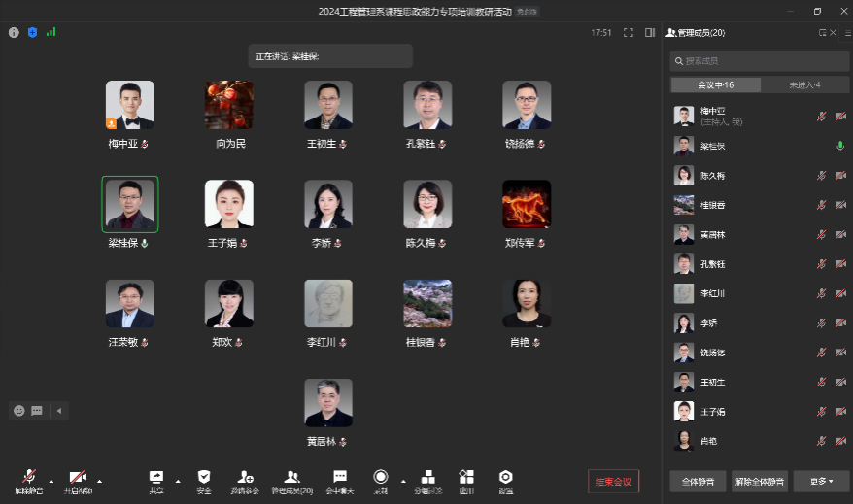Expand the arrow next to Share Screen
This screenshot has width=853, height=504.
[177, 480]
